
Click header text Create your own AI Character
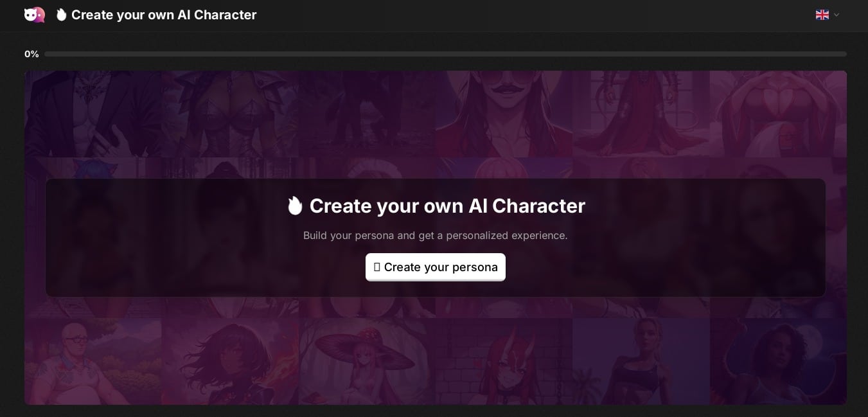coord(164,15)
